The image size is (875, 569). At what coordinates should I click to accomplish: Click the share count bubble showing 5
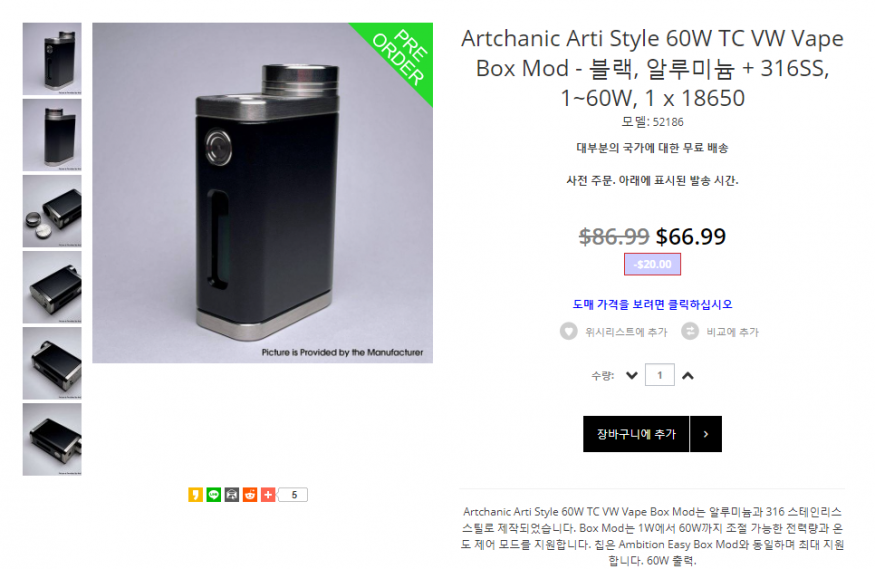point(294,495)
